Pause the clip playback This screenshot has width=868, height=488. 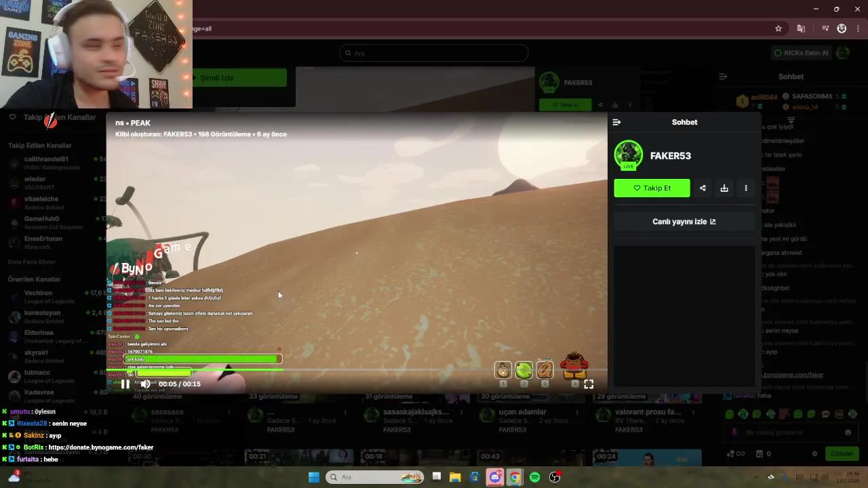tap(125, 384)
